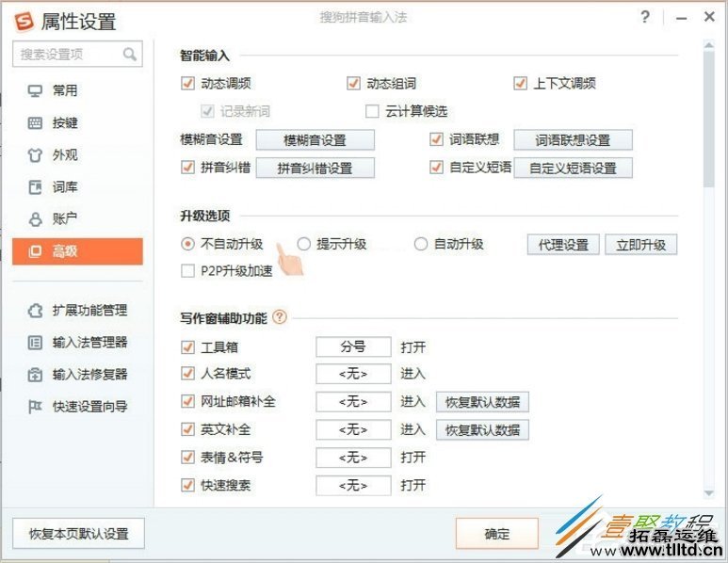
Task: Toggle the 动态组词 checkbox
Action: pyautogui.click(x=353, y=84)
